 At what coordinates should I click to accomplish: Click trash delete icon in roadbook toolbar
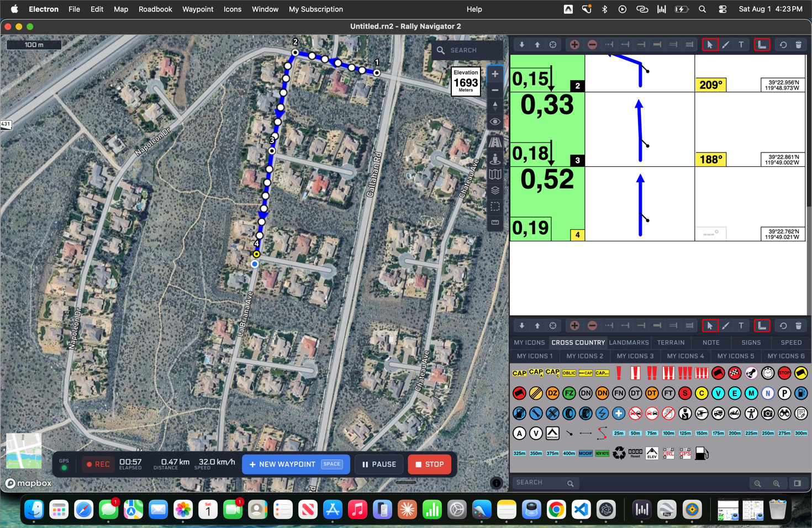point(799,45)
